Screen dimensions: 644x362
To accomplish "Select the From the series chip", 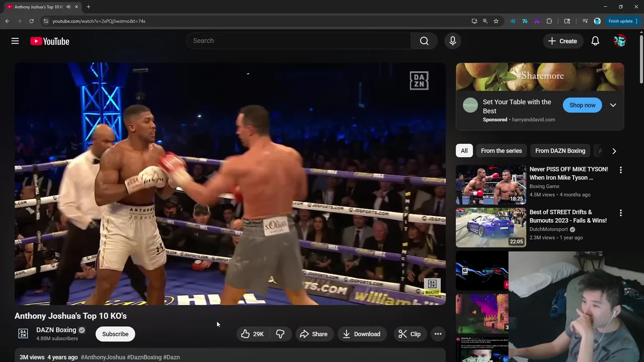I will tap(501, 151).
